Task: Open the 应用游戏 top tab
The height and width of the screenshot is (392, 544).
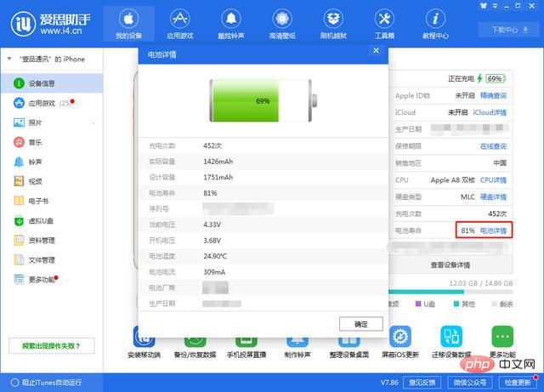Action: [x=179, y=24]
